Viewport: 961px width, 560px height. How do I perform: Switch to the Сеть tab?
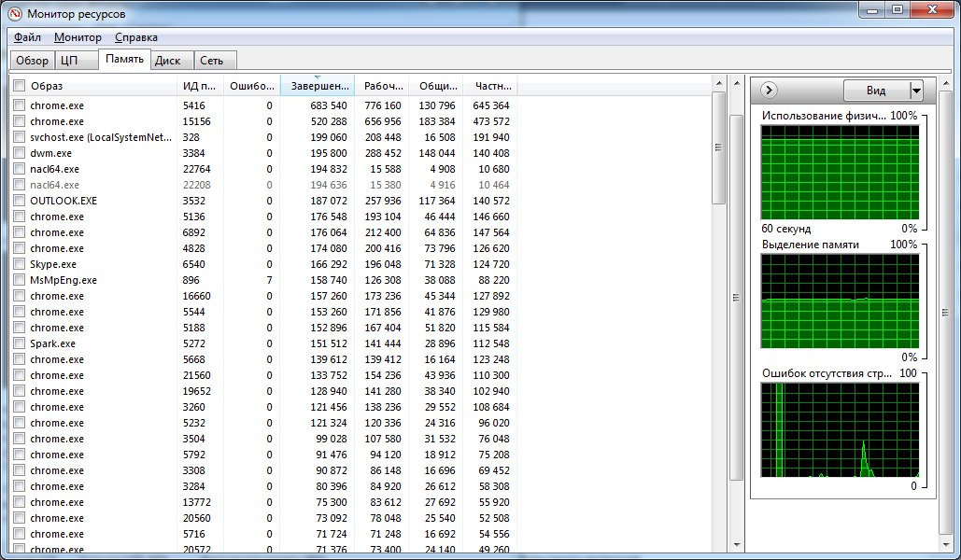click(x=215, y=60)
